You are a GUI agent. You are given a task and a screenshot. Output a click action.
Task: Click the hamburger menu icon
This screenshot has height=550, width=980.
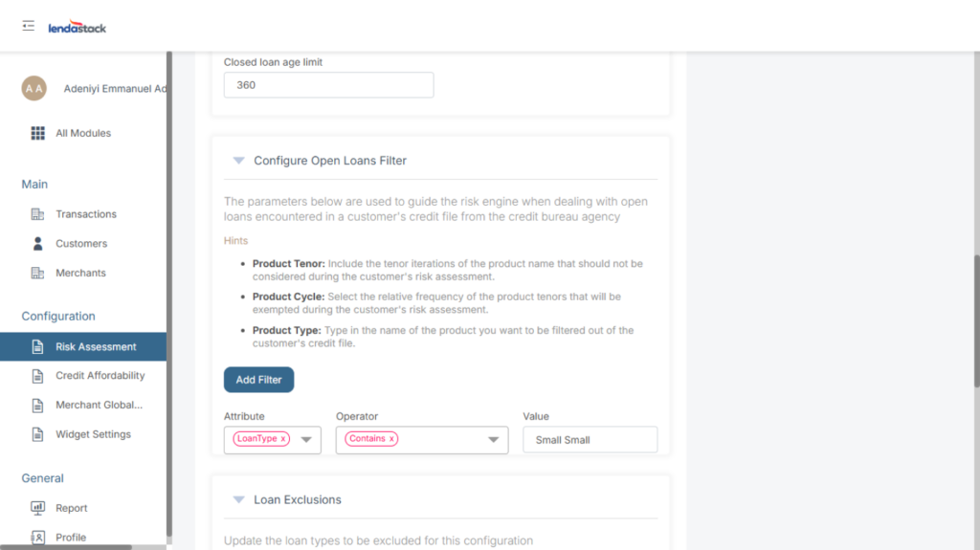pyautogui.click(x=29, y=26)
